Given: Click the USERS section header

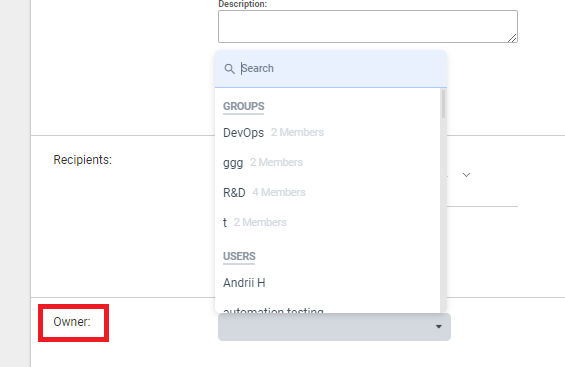Looking at the screenshot, I should tap(239, 256).
